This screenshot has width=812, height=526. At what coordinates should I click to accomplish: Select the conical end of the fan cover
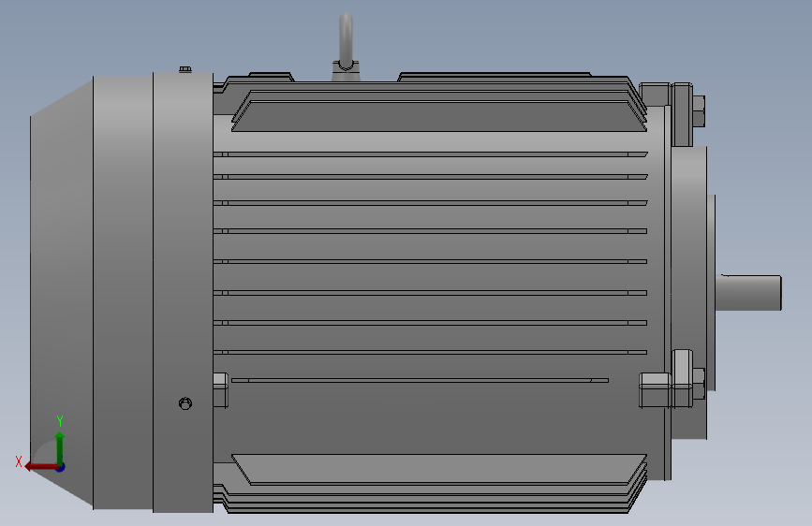click(62, 291)
